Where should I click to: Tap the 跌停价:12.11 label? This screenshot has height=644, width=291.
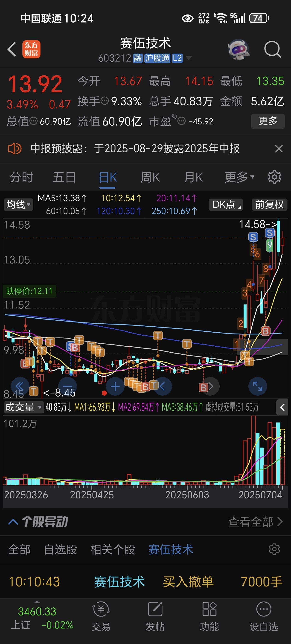click(29, 291)
